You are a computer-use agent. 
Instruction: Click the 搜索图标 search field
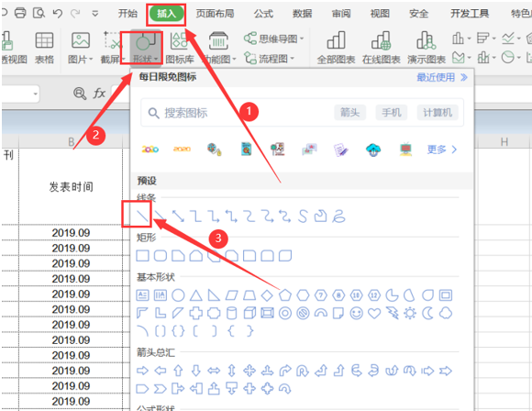238,113
